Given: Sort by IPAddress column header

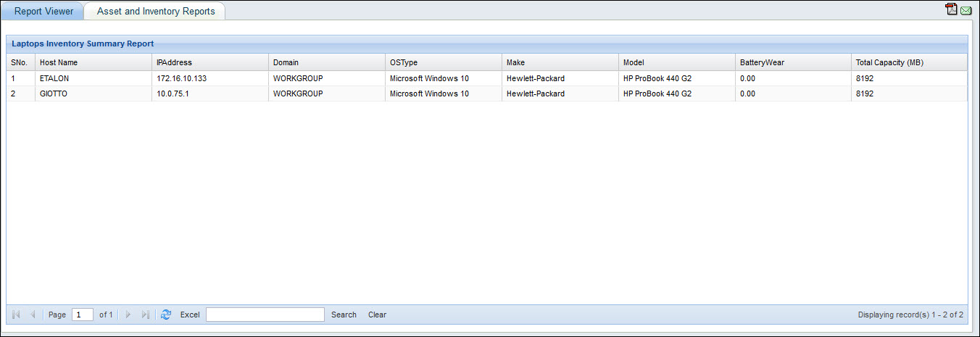Looking at the screenshot, I should click(174, 62).
